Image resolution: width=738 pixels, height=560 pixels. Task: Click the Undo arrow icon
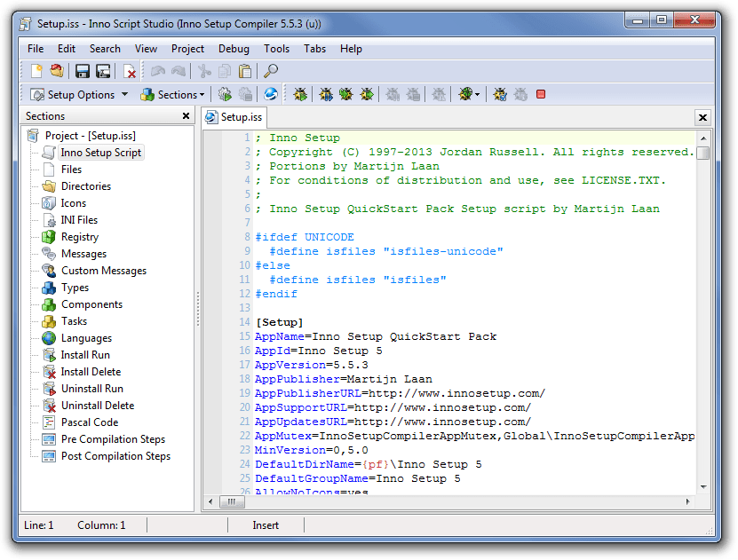pyautogui.click(x=158, y=71)
